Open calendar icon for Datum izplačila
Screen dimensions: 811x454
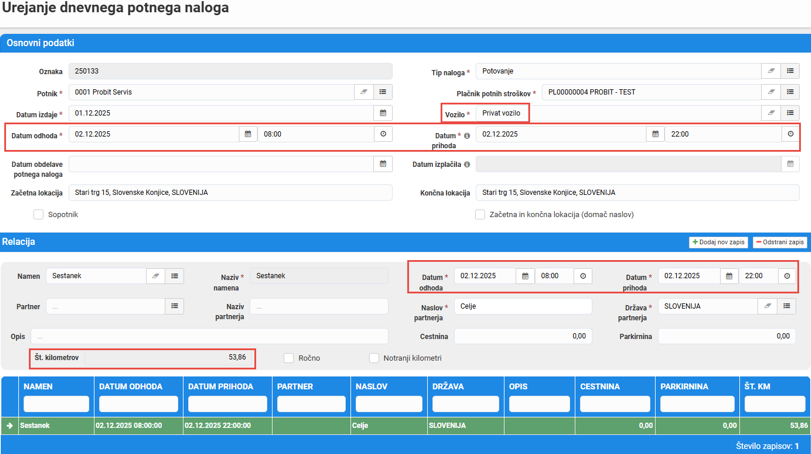(x=790, y=164)
